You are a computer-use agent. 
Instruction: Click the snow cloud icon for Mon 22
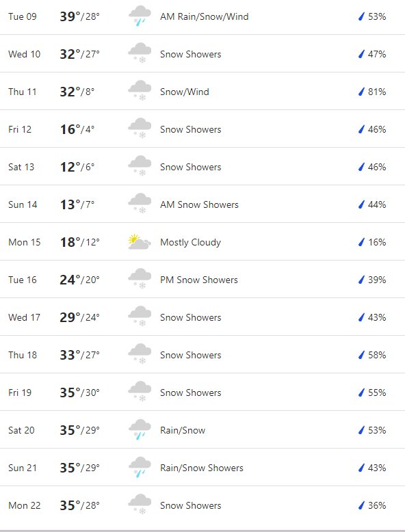[140, 505]
